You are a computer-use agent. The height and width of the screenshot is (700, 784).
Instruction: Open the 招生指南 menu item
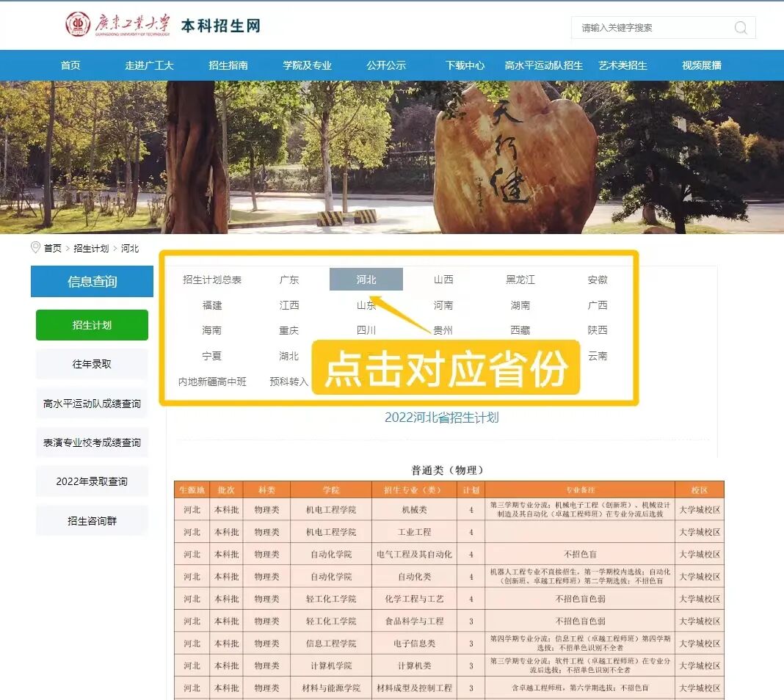pos(230,65)
